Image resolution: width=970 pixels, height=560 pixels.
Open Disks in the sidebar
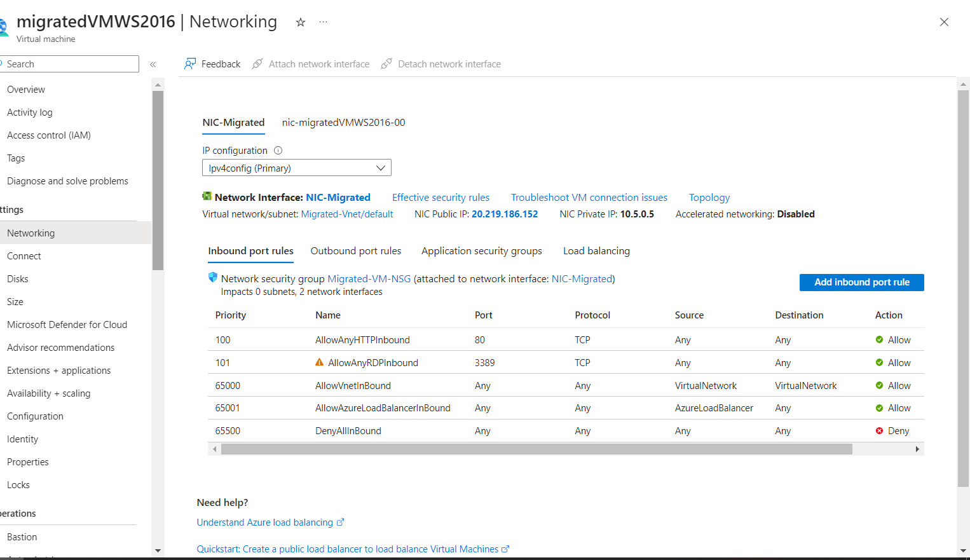click(18, 279)
